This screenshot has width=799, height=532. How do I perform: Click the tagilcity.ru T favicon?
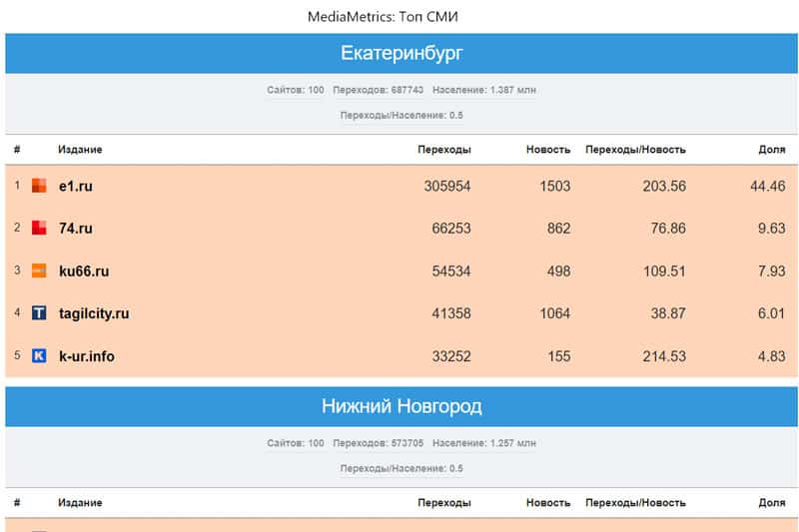coord(39,312)
